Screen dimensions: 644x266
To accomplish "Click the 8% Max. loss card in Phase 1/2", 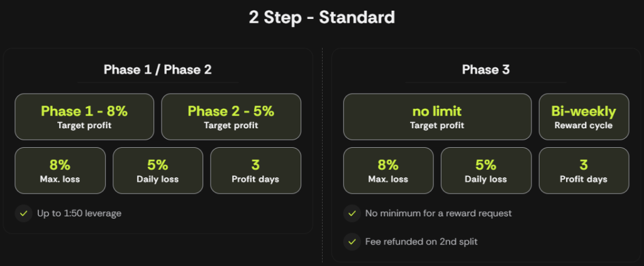I will (x=60, y=170).
